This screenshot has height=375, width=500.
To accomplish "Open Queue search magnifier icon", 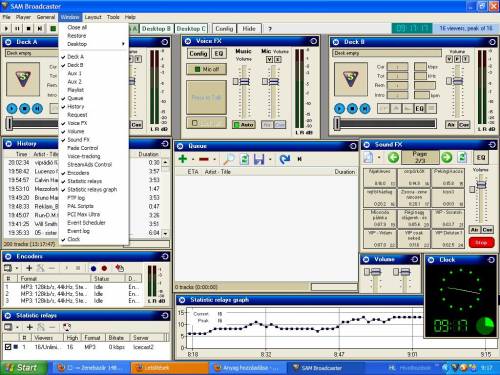I will click(x=229, y=159).
